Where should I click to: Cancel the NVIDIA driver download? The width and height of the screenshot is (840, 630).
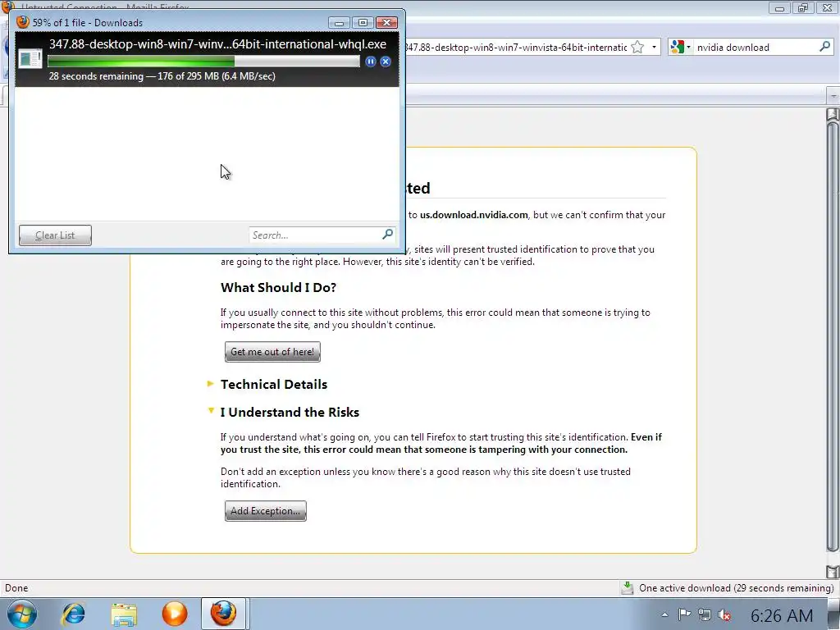386,62
